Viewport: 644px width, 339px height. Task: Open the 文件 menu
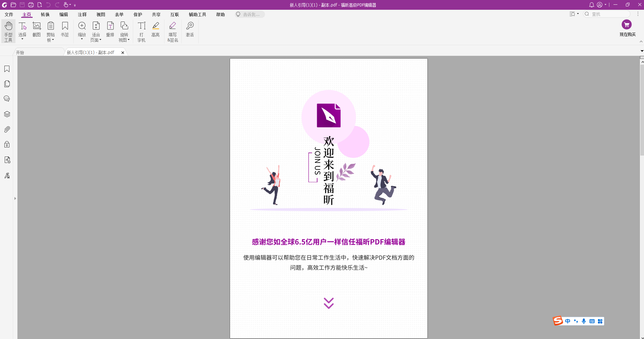[9, 14]
